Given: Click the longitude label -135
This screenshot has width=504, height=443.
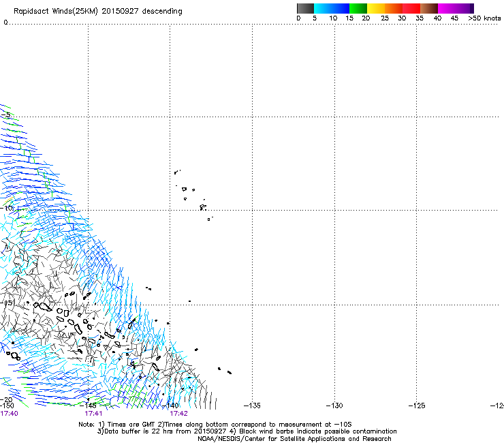Looking at the screenshot, I should [x=252, y=406].
